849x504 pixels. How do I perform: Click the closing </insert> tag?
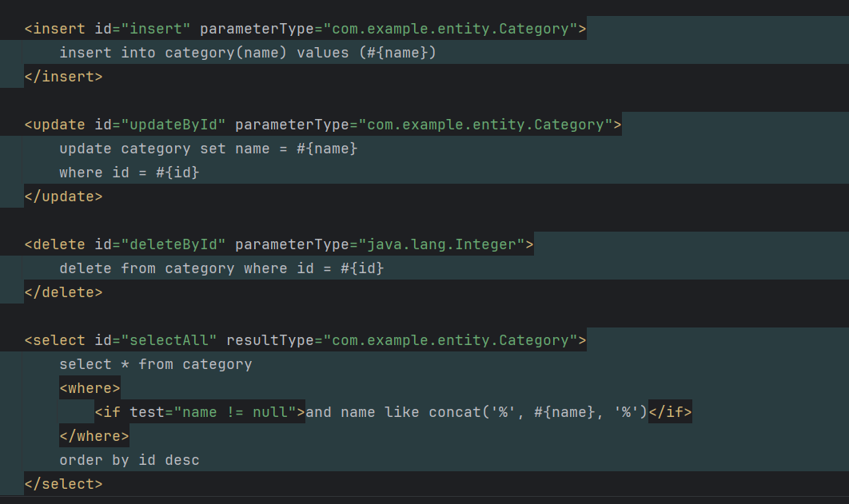[x=63, y=76]
